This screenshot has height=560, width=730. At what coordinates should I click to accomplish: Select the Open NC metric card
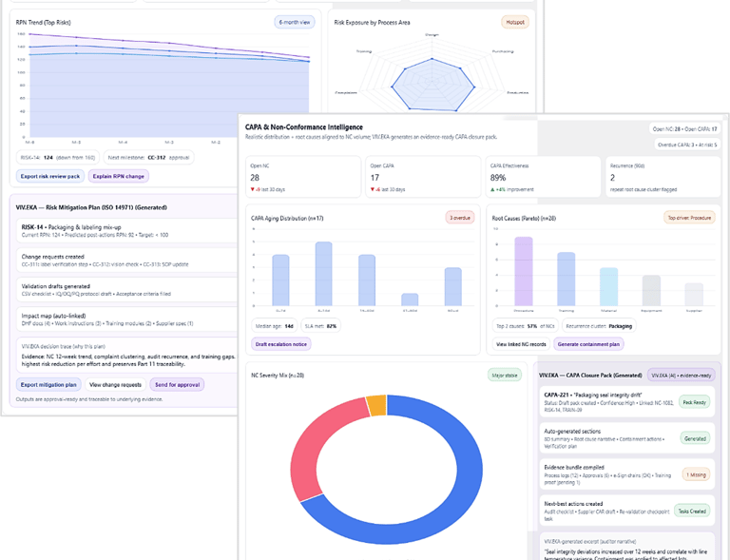(303, 177)
